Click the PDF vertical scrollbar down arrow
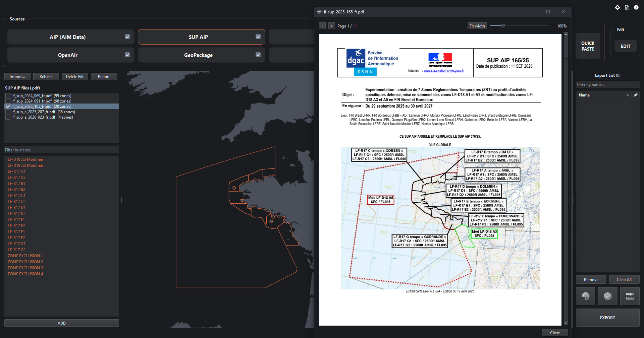Screen dimensions: 644x338 pos(566,323)
